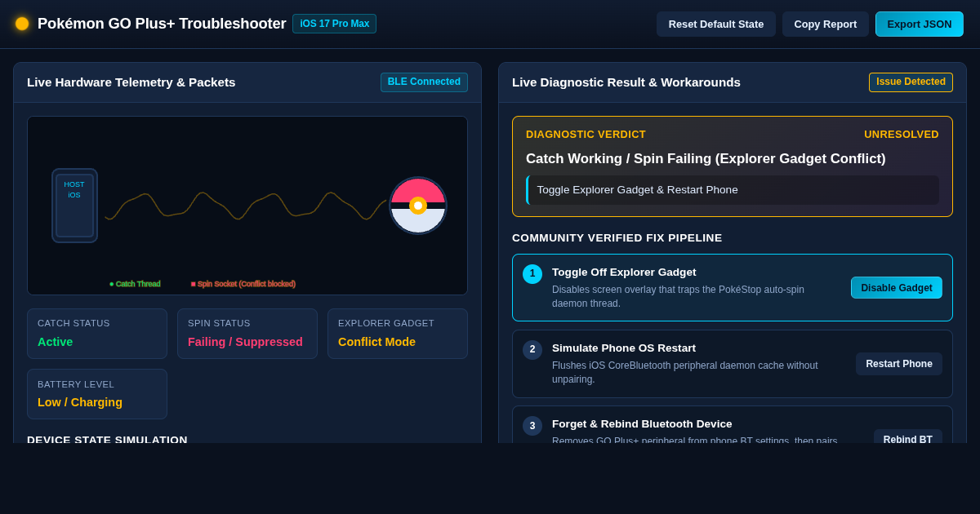This screenshot has width=980, height=514.
Task: Click the BLE signal waveform graph
Action: click(x=246, y=206)
